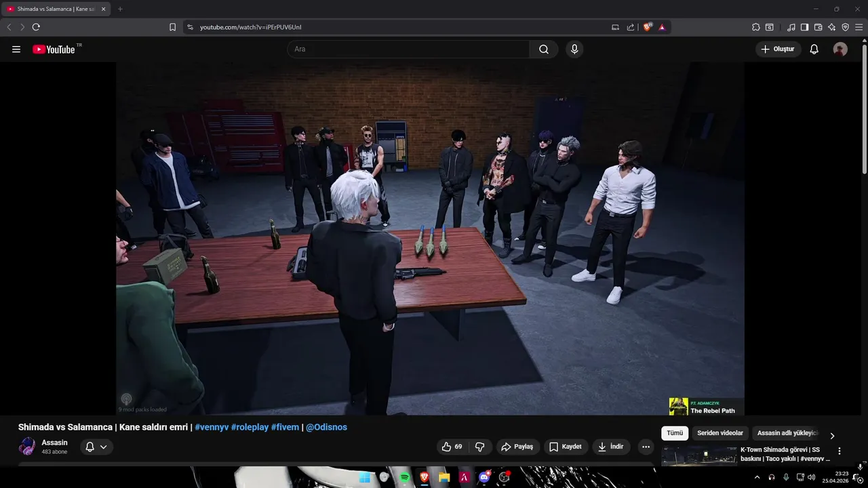Viewport: 868px width, 488px height.
Task: Select the Seriden videolar chip
Action: point(720,433)
